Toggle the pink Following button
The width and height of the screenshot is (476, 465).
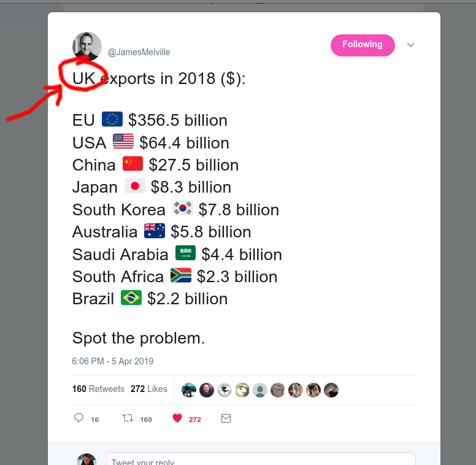tap(363, 45)
